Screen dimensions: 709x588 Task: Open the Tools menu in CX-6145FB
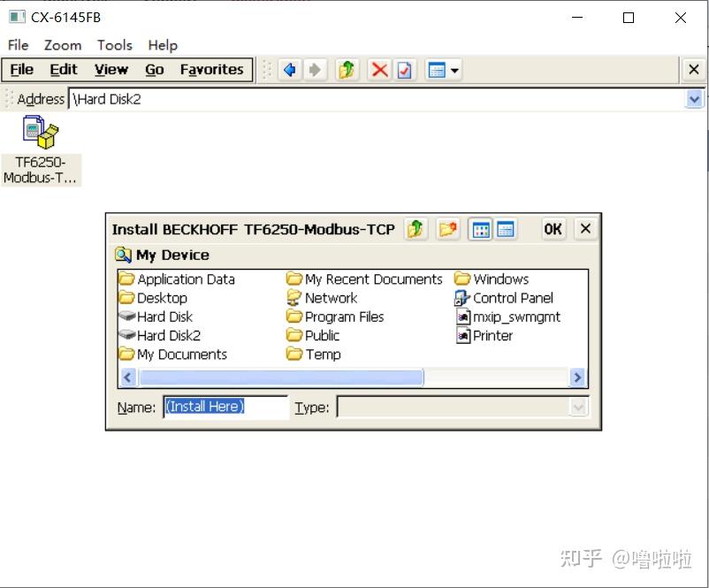114,45
